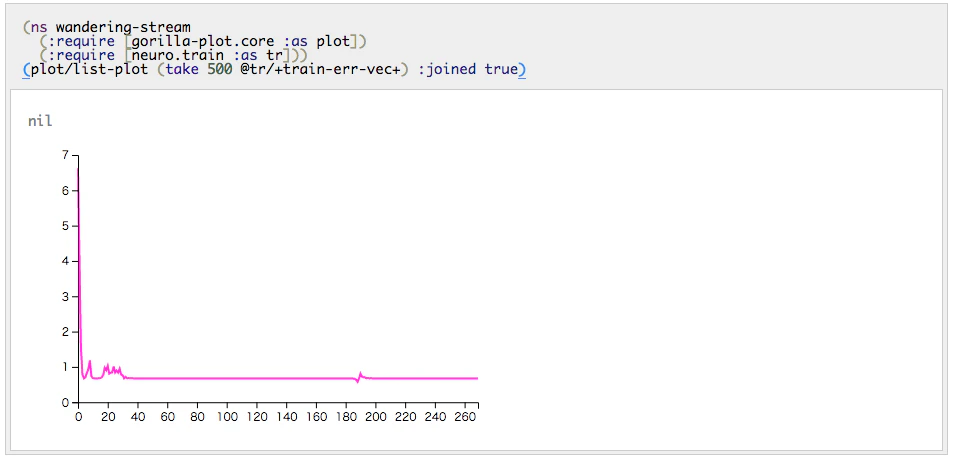Click x-axis label 100
Viewport: 955px width, 462px height.
(227, 417)
